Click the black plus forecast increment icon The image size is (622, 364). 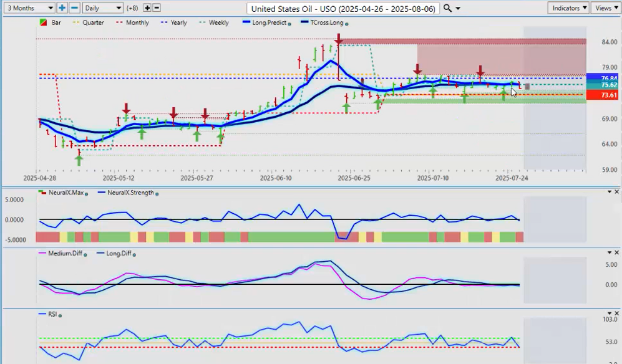[x=147, y=8]
